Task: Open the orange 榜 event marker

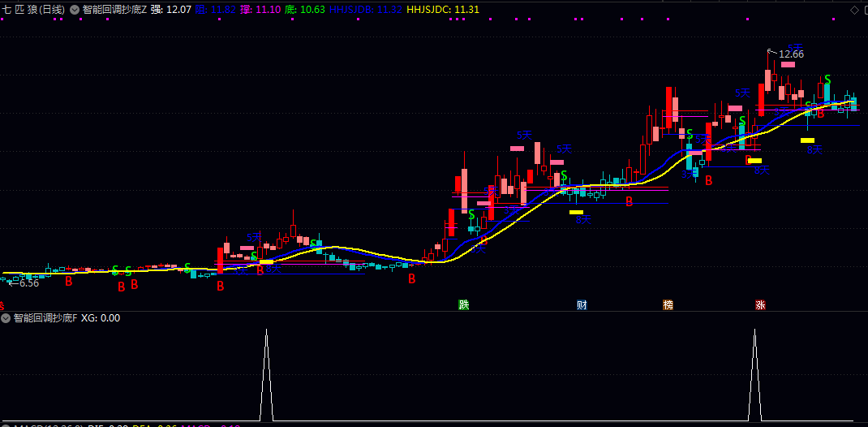Action: 668,304
